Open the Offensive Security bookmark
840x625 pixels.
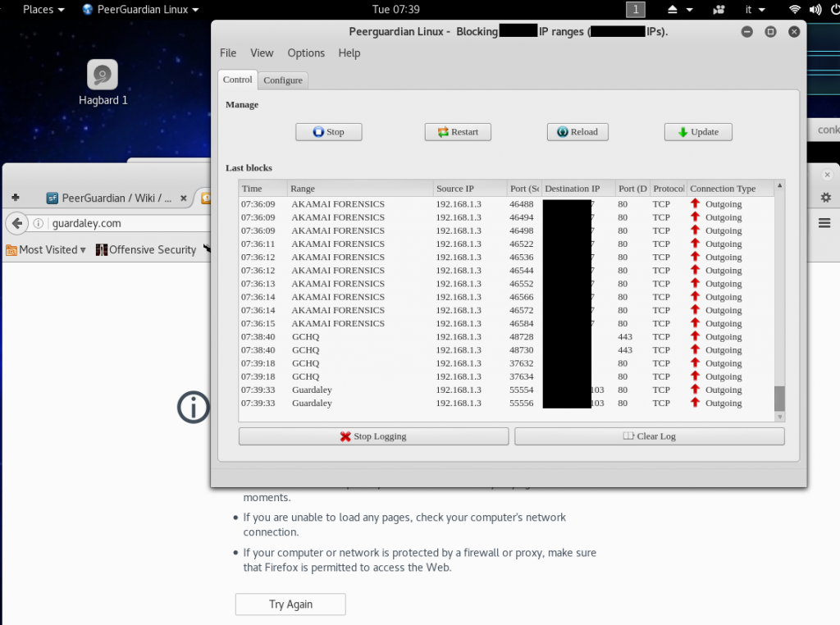tap(146, 249)
